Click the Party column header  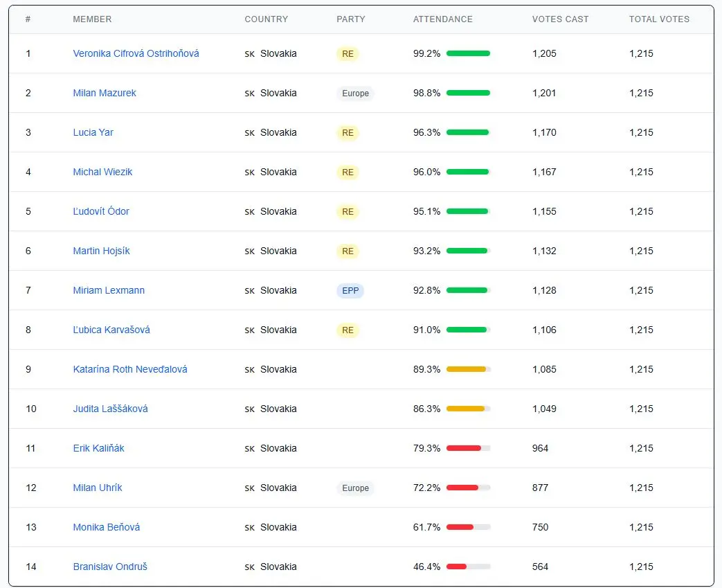click(350, 19)
